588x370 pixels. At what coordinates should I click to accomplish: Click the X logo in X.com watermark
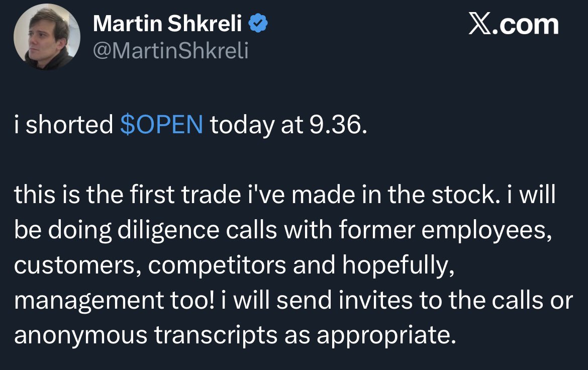pyautogui.click(x=479, y=24)
